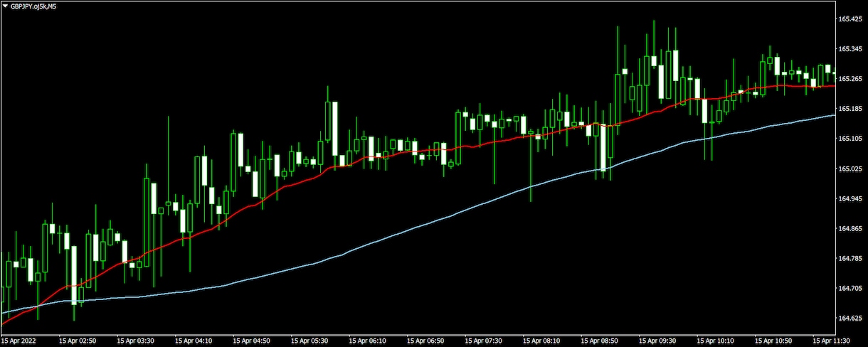The image size is (868, 347).
Task: Click the 164.785 price scale label
Action: coord(850,258)
